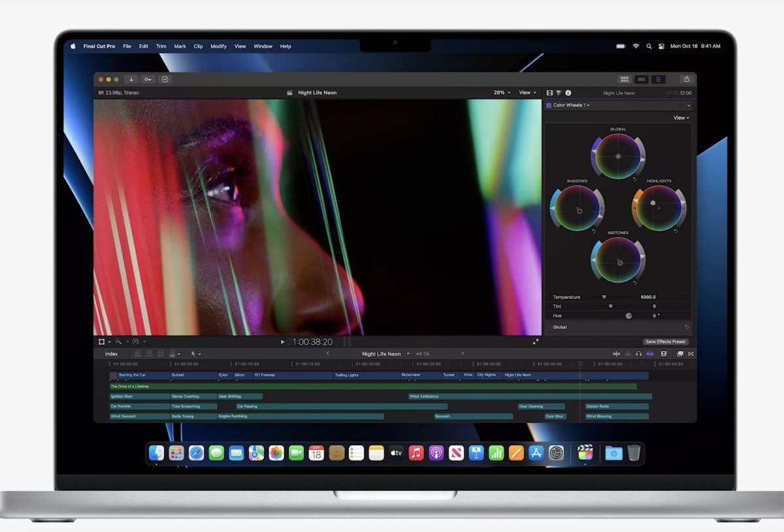Viewport: 784px width, 532px height.
Task: Open the File menu
Action: [x=127, y=46]
